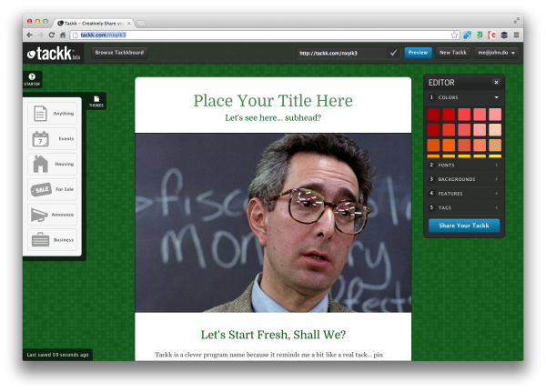Choose the For Sale tag icon
The width and height of the screenshot is (546, 392).
(41, 189)
